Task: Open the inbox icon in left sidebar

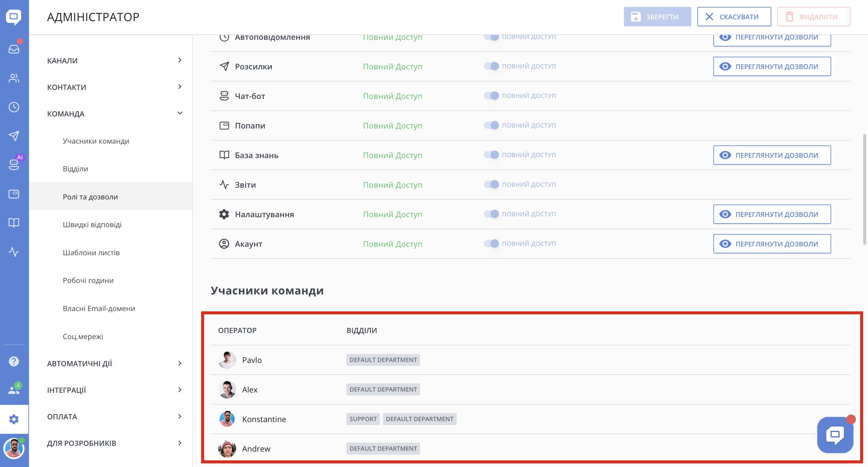Action: point(14,49)
